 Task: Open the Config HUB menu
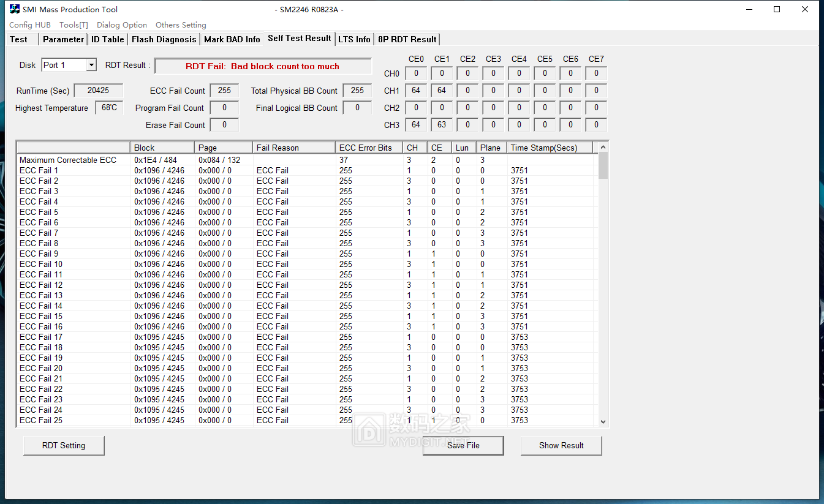point(30,25)
